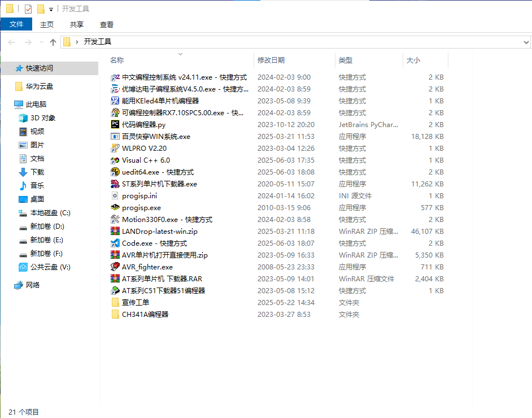
Task: Select file name progisp.exe
Action: (x=142, y=208)
